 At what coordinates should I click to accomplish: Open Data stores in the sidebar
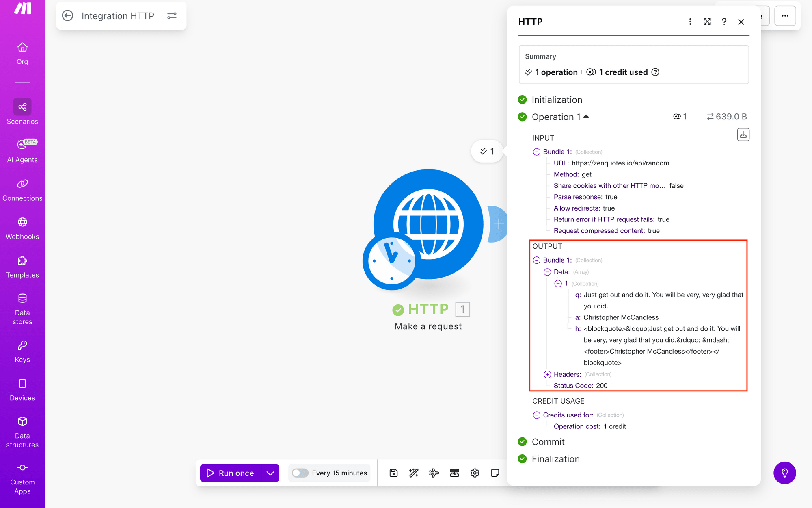tap(22, 309)
